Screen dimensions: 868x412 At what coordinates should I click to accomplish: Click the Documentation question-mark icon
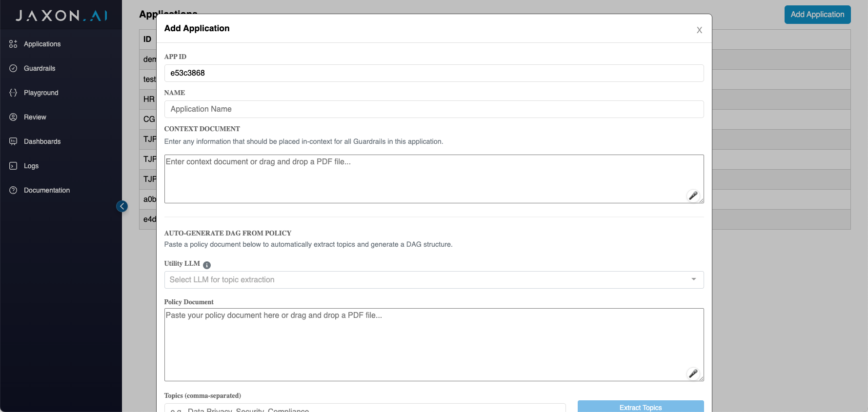tap(13, 190)
